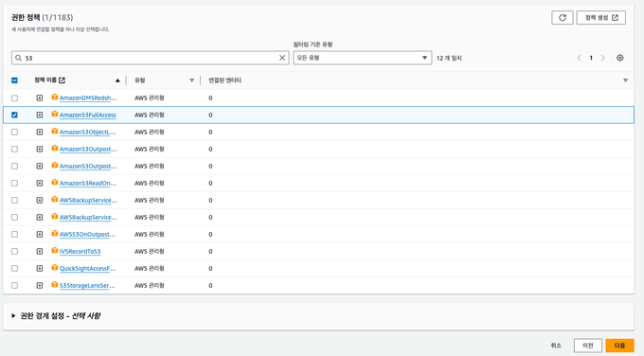Click the 12 개 일치 match count

(x=449, y=58)
